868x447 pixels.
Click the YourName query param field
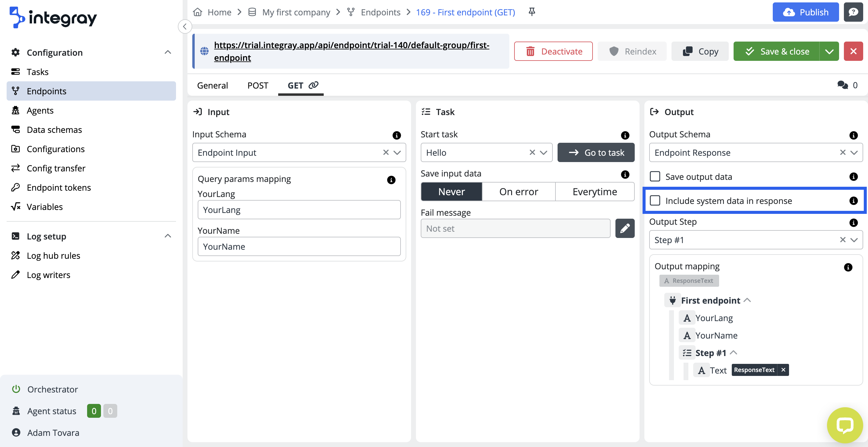point(299,247)
